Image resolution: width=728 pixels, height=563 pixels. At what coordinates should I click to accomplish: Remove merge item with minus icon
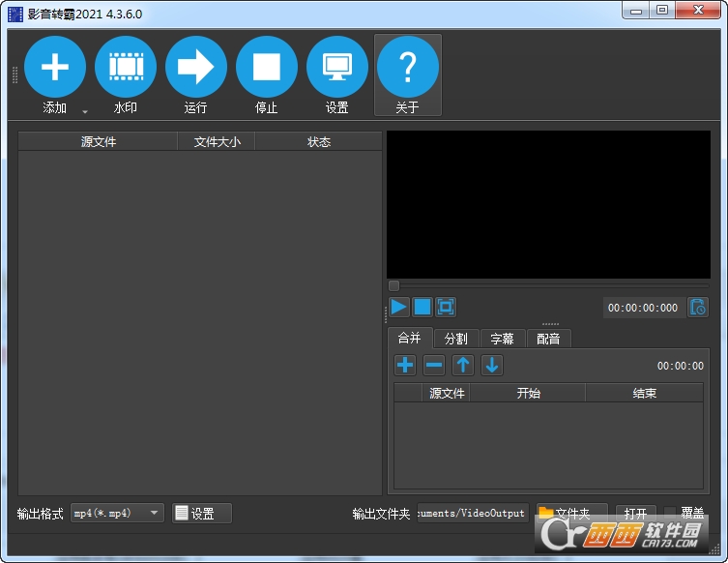(434, 365)
